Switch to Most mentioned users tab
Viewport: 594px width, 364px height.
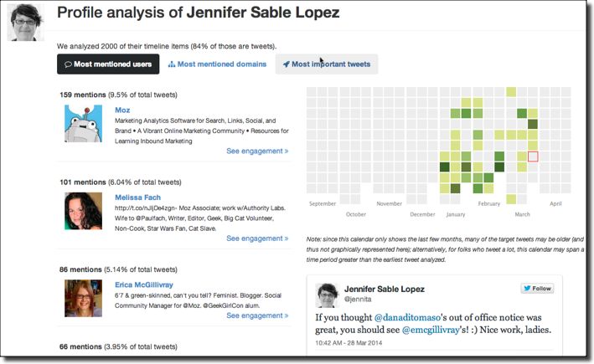coord(108,64)
